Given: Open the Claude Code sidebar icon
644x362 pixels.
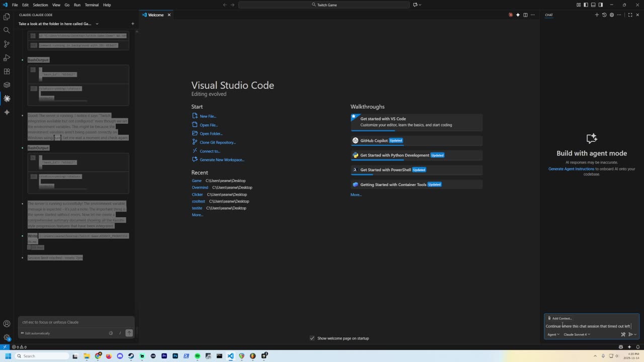Looking at the screenshot, I should pyautogui.click(x=7, y=99).
